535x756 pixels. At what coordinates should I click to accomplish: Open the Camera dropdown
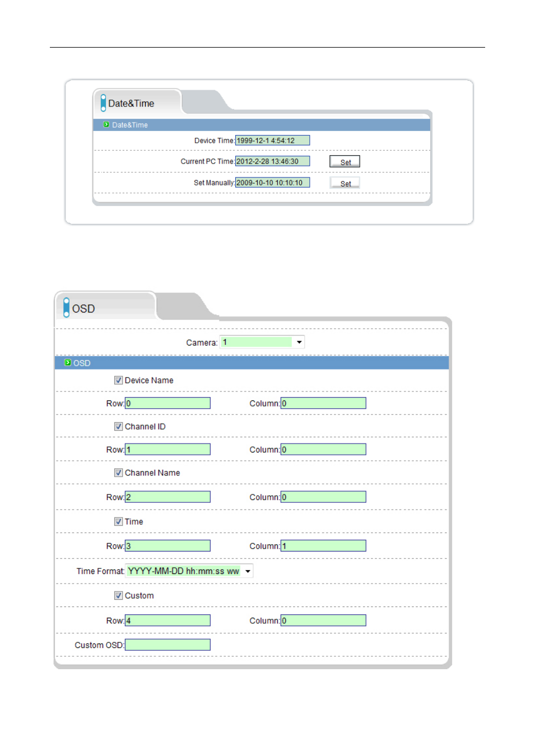point(262,342)
